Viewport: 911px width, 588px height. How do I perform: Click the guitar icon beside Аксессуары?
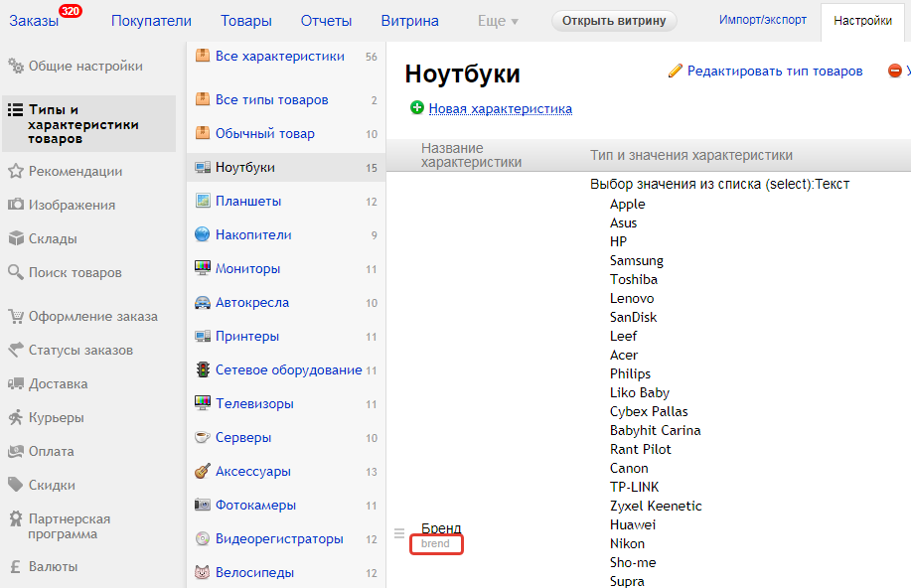click(x=203, y=471)
